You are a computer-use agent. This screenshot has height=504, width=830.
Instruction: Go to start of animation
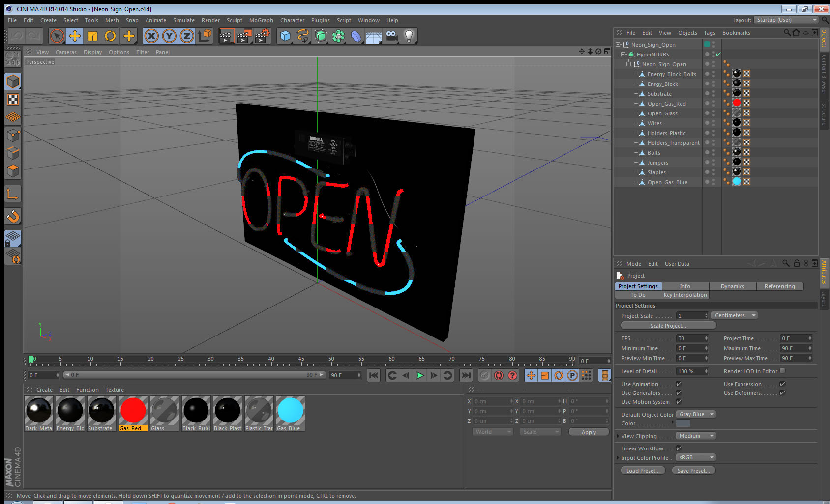[x=374, y=375]
